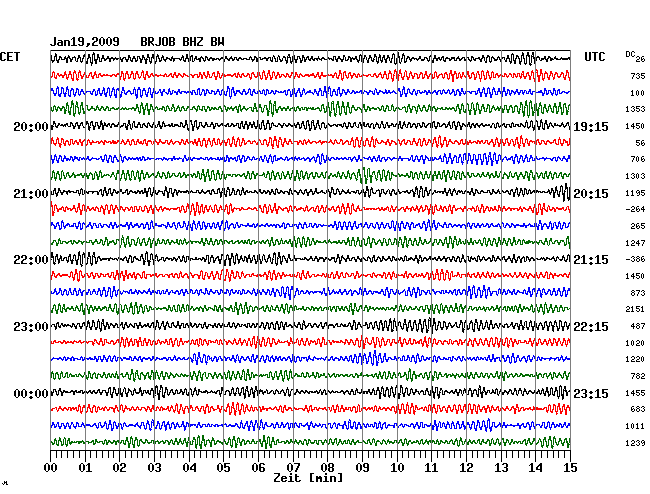This screenshot has height=494, width=650.
Task: Click the DC value 1220
Action: tap(635, 359)
